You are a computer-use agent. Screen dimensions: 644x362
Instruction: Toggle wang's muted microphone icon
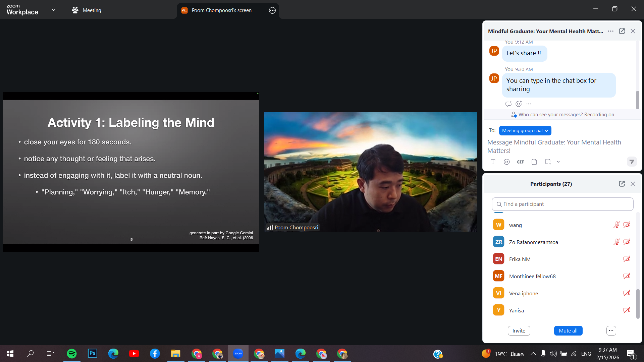(x=616, y=225)
